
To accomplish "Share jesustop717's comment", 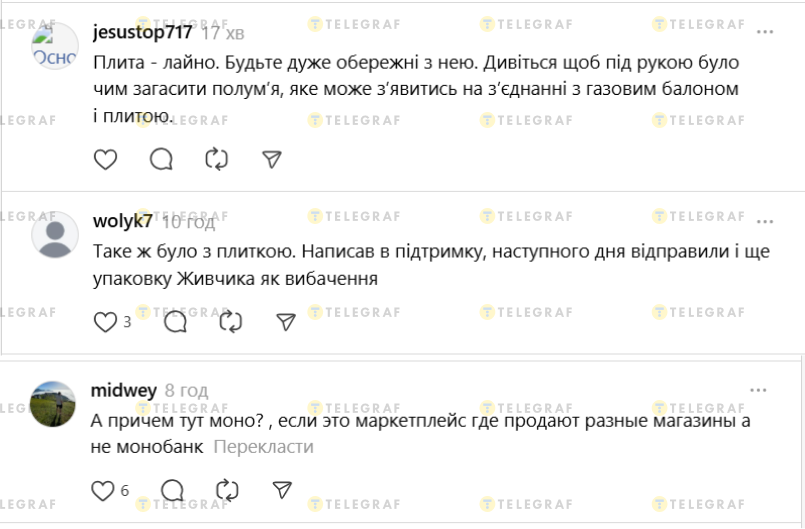I will coord(271,159).
